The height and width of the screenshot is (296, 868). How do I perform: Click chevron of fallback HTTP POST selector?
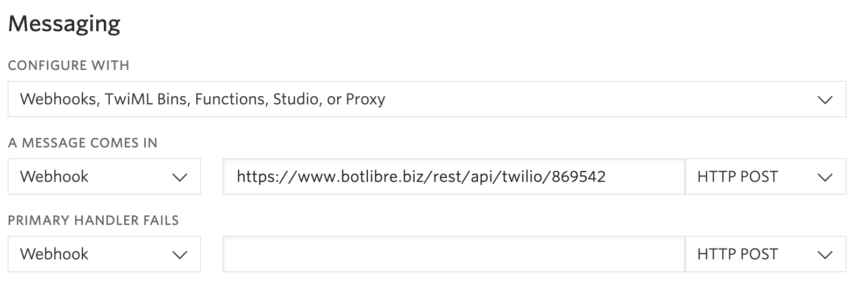[824, 255]
